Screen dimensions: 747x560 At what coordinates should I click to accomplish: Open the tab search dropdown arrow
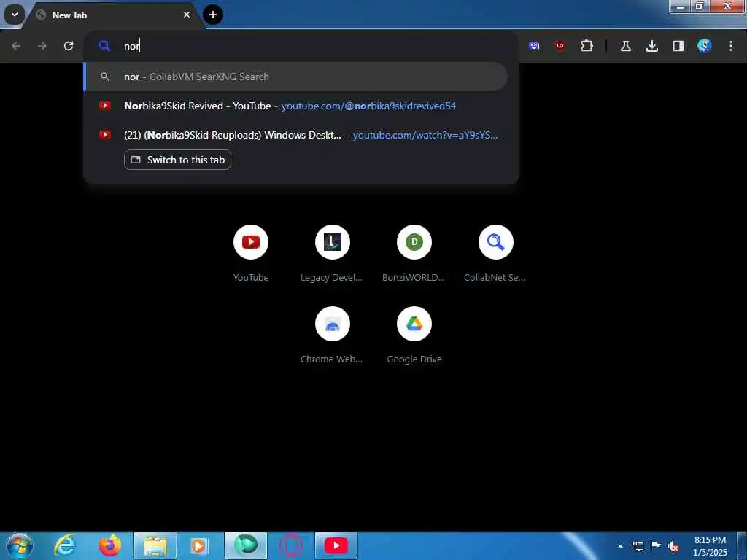[x=15, y=15]
